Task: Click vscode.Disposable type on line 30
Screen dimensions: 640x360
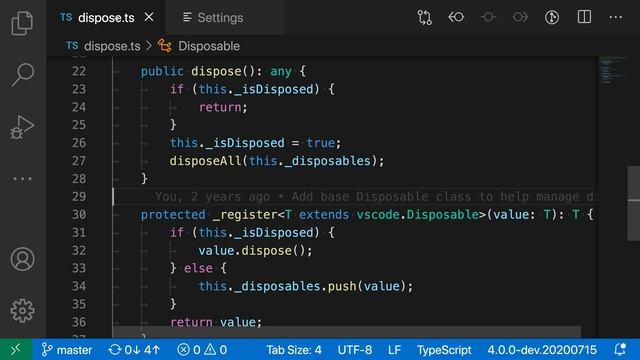Action: [x=418, y=215]
